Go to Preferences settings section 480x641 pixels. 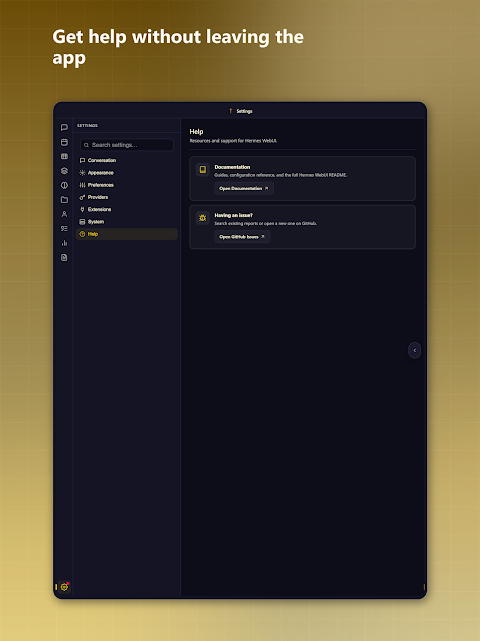[x=127, y=185]
